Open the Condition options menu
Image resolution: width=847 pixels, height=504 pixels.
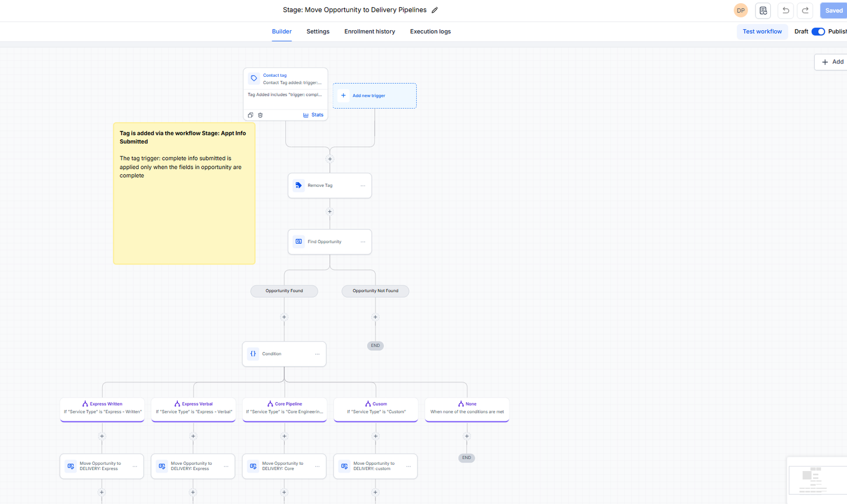coord(317,354)
